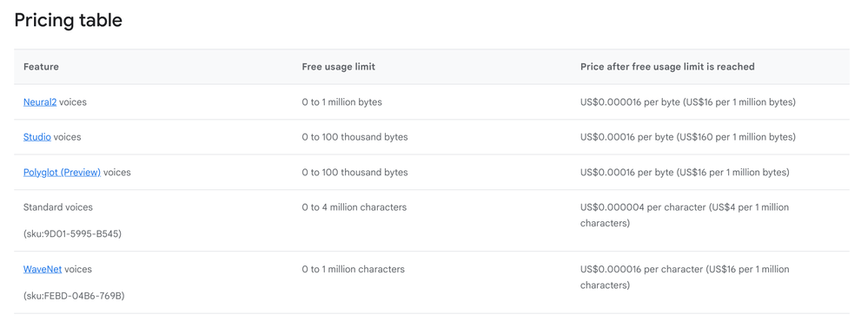Click the Studio row '0 to 100 thousand bytes' cell
The height and width of the screenshot is (321, 868).
pyautogui.click(x=354, y=137)
